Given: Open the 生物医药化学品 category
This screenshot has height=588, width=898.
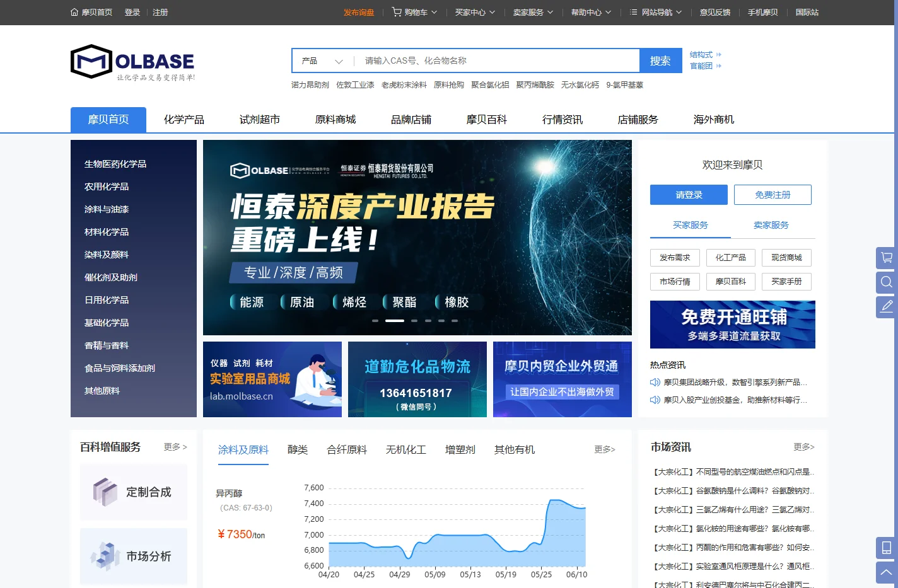Looking at the screenshot, I should (x=115, y=164).
